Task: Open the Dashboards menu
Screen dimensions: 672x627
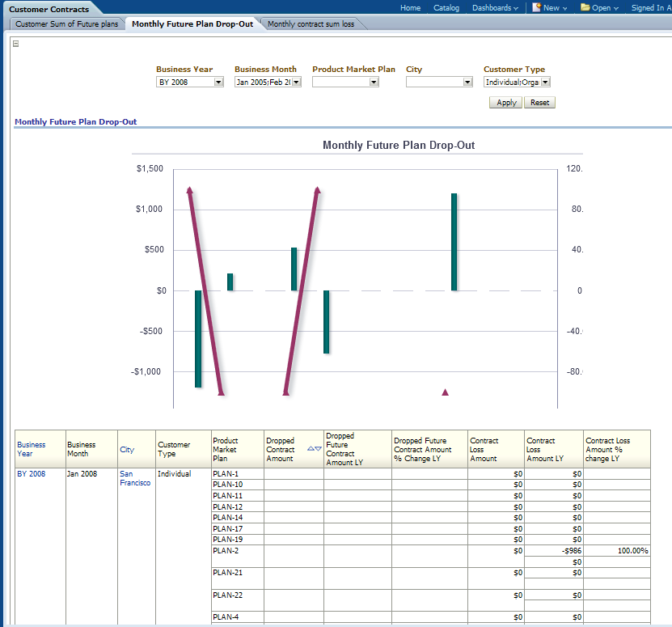Action: pos(495,8)
